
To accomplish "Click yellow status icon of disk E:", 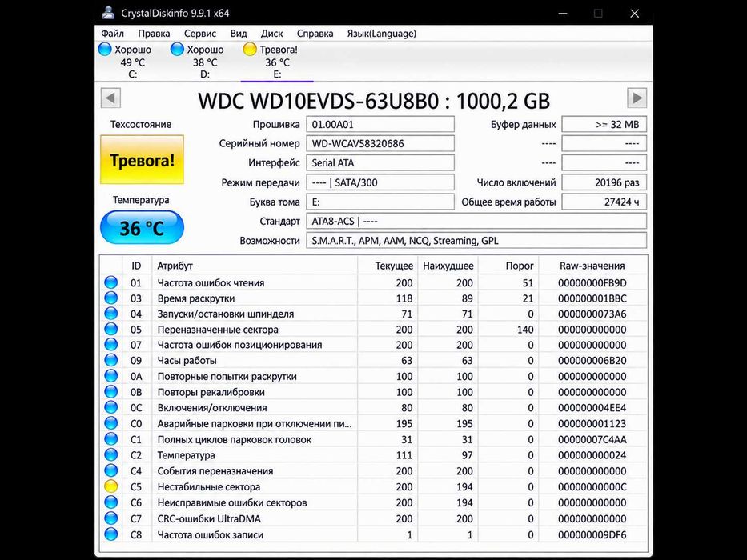I will (250, 49).
